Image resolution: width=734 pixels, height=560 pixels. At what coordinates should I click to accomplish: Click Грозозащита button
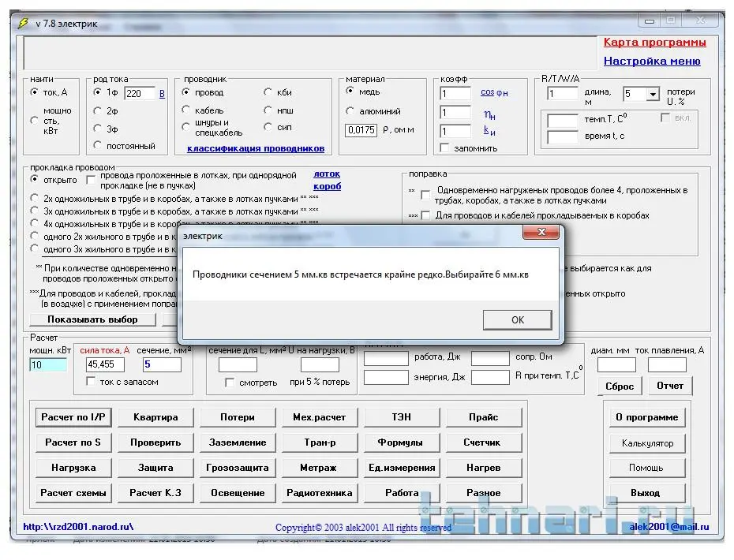[x=238, y=468]
